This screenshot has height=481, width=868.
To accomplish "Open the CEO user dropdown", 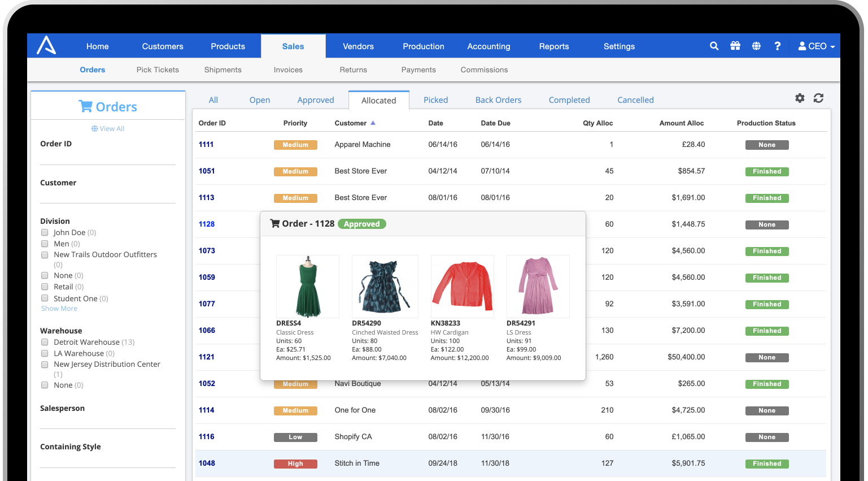I will 816,46.
